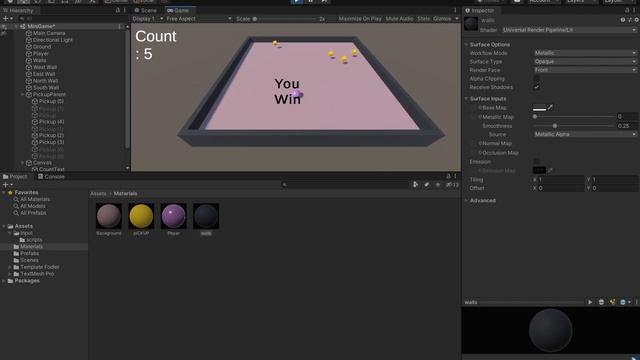The height and width of the screenshot is (360, 640).
Task: Select the dark walls material asset
Action: [x=206, y=216]
